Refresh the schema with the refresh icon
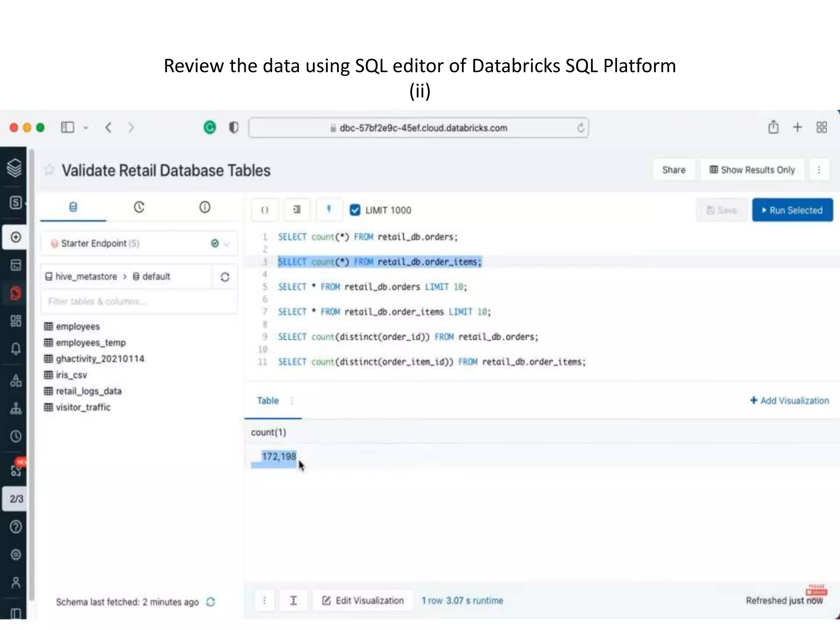Image resolution: width=840 pixels, height=630 pixels. tap(225, 277)
